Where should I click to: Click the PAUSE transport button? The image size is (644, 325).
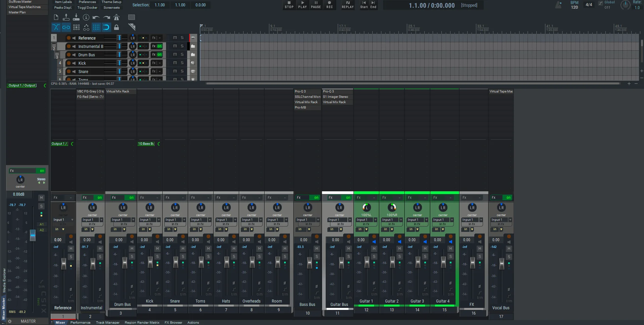[316, 5]
